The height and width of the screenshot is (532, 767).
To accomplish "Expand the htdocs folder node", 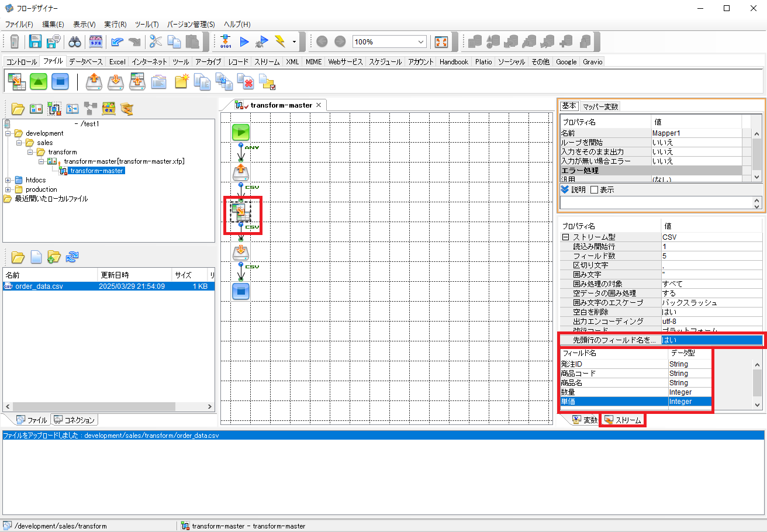I will [x=8, y=180].
